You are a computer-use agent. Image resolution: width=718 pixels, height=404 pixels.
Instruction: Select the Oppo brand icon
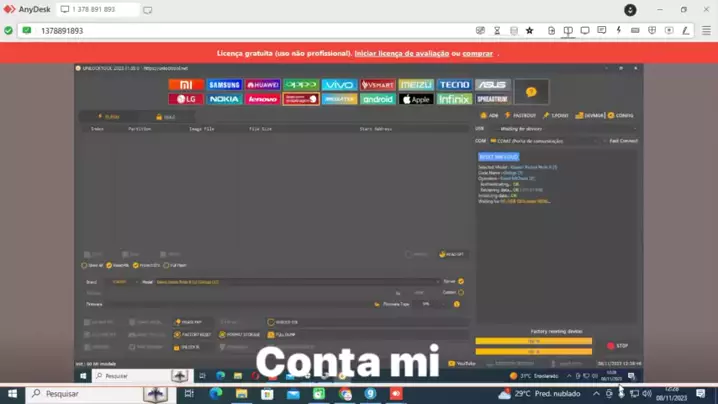[301, 86]
